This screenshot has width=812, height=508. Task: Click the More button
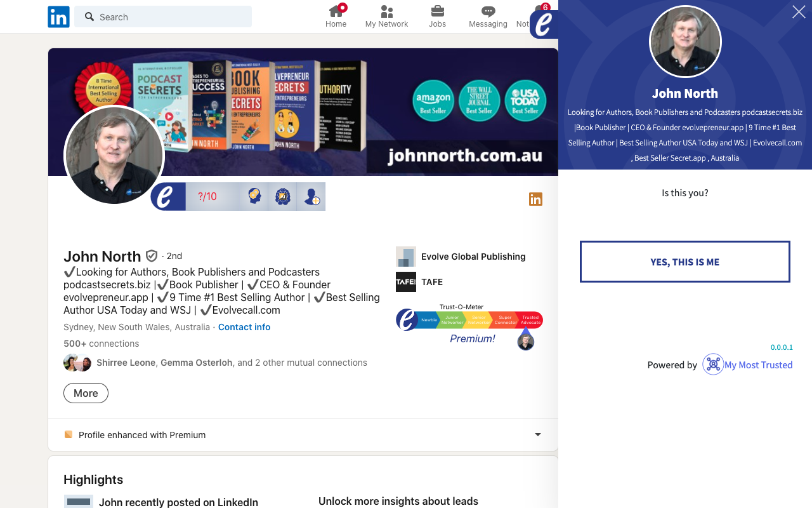(86, 393)
